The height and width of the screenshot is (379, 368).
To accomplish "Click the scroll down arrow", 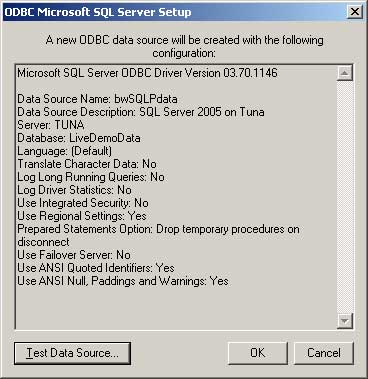I will tap(345, 321).
